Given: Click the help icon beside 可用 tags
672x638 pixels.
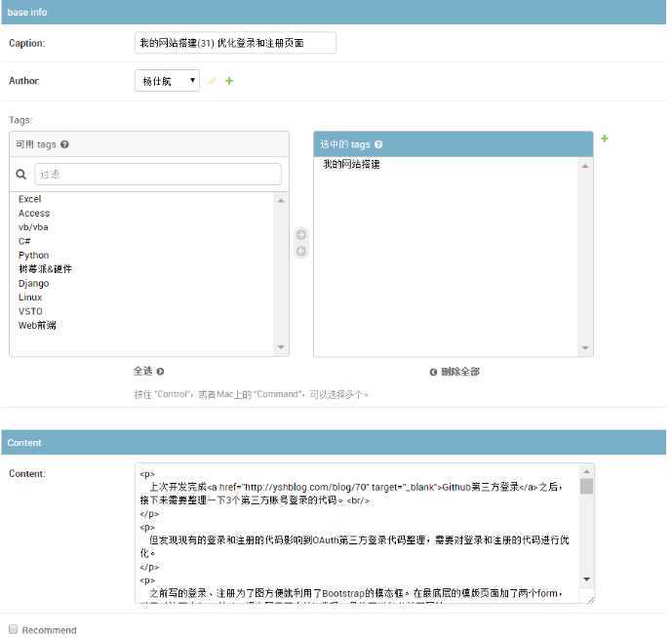Looking at the screenshot, I should pos(64,144).
